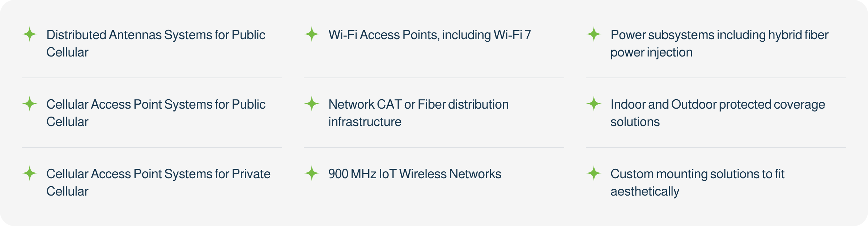Click Network CAT or Fiber distribution infrastructure
The height and width of the screenshot is (226, 868).
pyautogui.click(x=418, y=113)
